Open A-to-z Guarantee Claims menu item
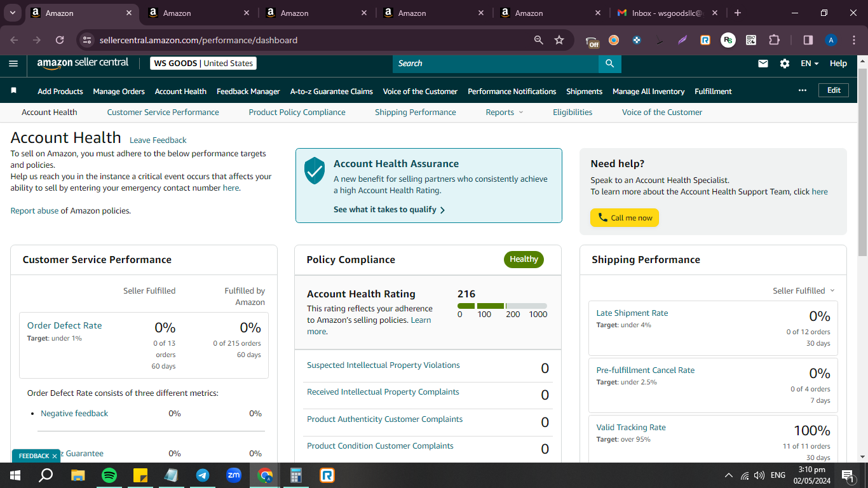Screen dimensions: 868x488 (332, 91)
